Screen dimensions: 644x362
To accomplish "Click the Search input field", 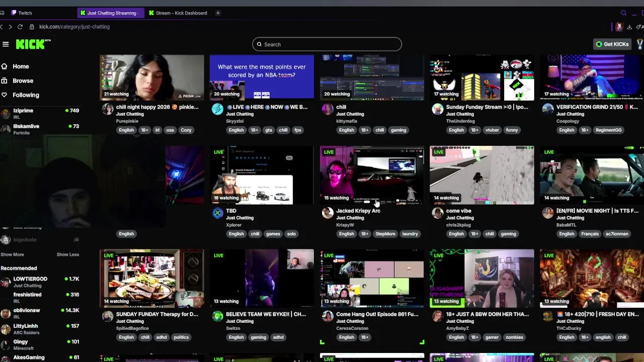I will click(x=327, y=44).
